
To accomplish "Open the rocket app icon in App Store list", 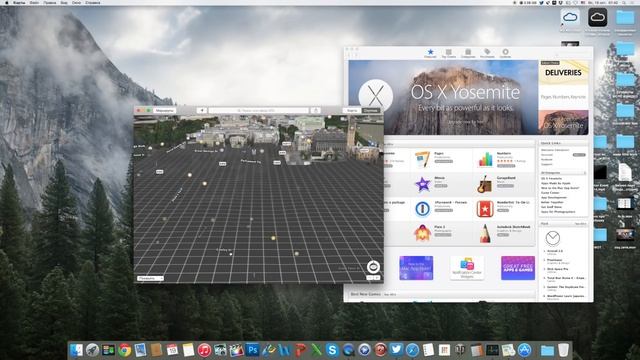I will (x=422, y=233).
